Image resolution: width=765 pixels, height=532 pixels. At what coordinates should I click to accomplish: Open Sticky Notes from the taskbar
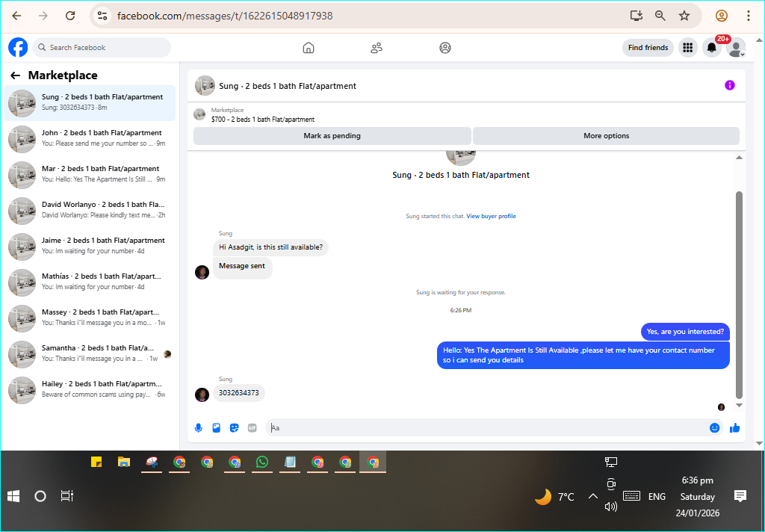[96, 462]
